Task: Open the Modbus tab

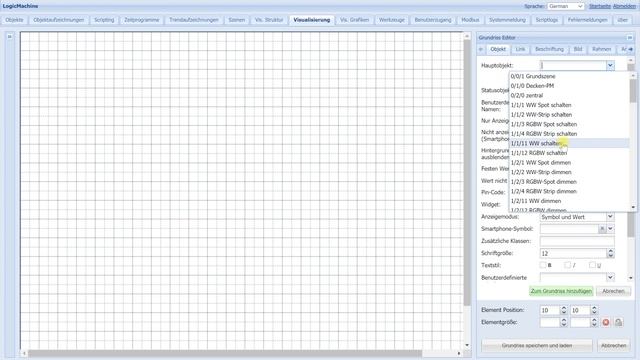Action: pos(470,20)
